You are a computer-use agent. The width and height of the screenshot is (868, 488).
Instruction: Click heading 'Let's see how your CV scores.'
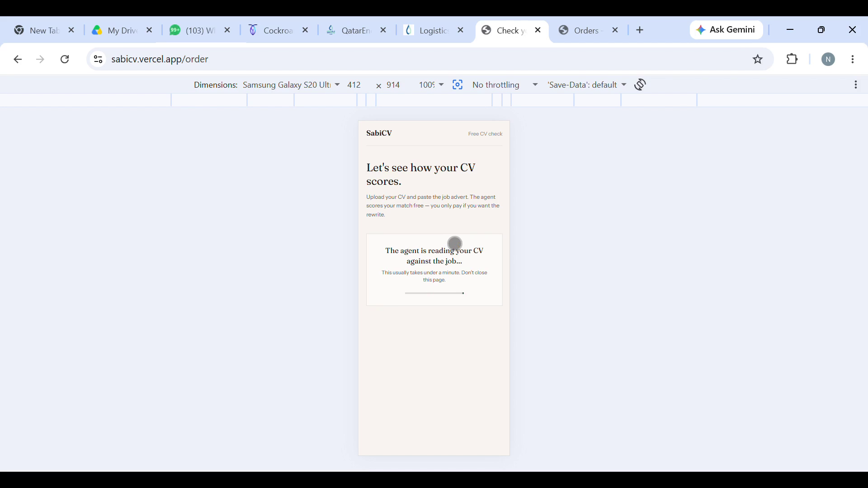[421, 174]
